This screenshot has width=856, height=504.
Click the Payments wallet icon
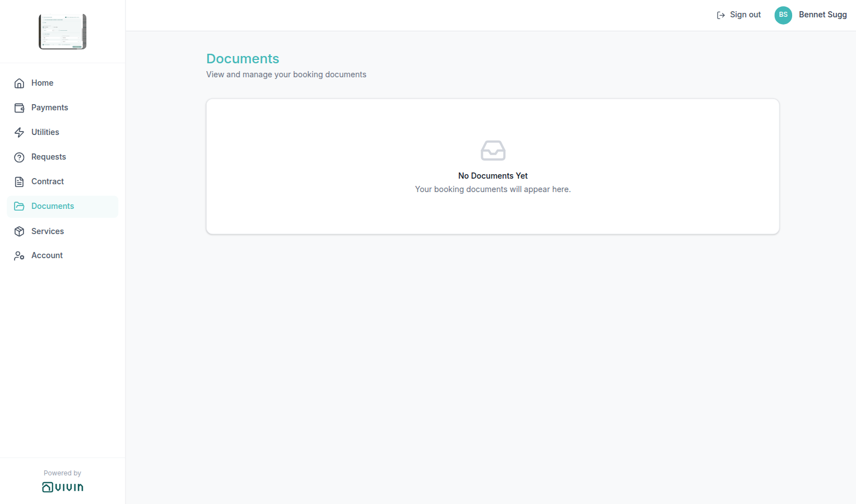pyautogui.click(x=19, y=108)
